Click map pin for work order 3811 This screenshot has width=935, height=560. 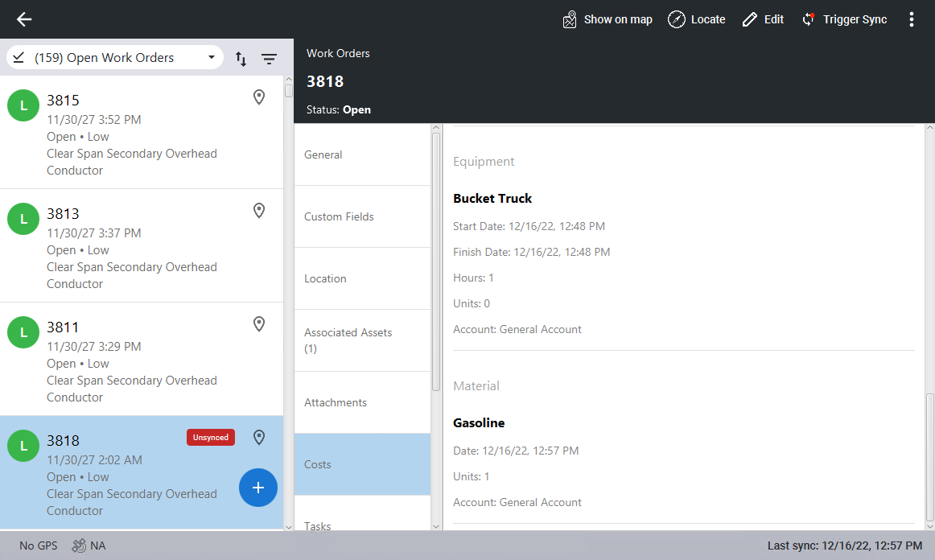pos(259,324)
